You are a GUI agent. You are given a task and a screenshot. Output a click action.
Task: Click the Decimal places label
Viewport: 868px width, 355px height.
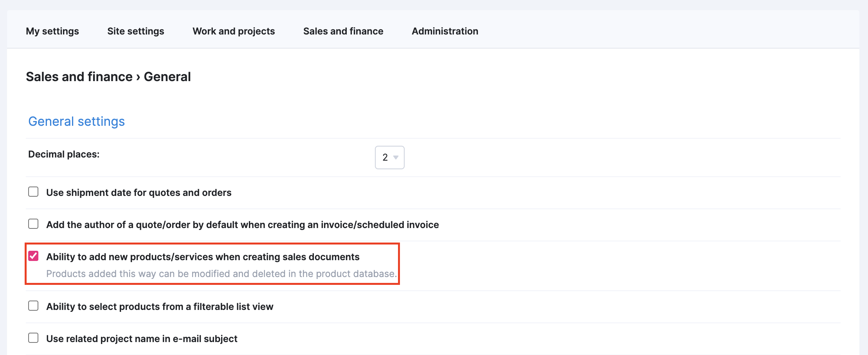pyautogui.click(x=64, y=154)
